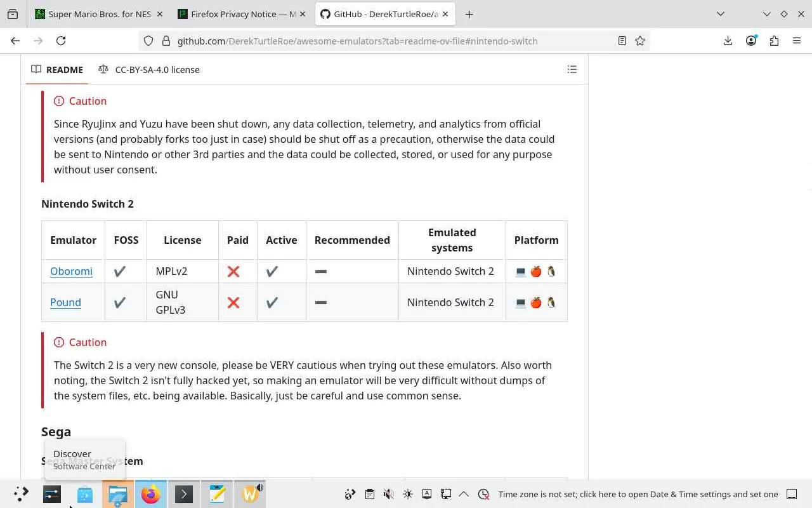Bookmark this page with the star
The width and height of the screenshot is (812, 508).
[640, 41]
